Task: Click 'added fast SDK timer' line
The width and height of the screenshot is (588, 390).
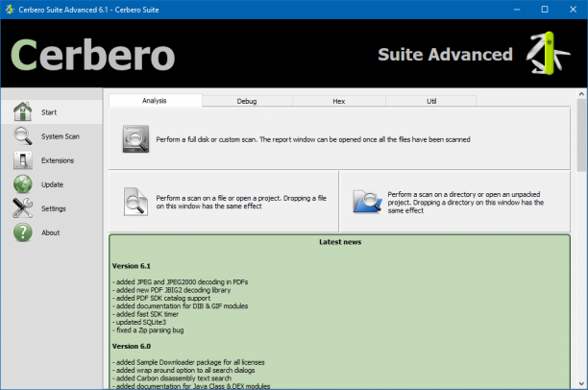Action: point(145,314)
